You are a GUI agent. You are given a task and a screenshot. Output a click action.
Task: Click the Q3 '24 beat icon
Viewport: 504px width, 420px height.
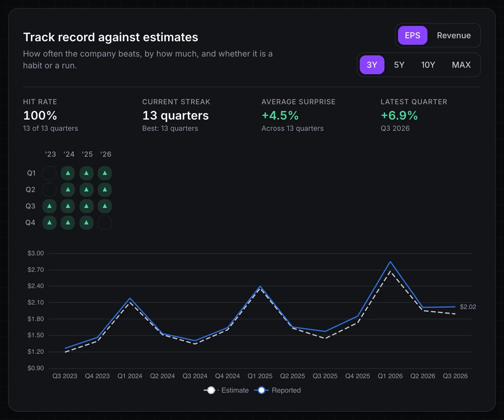click(68, 206)
